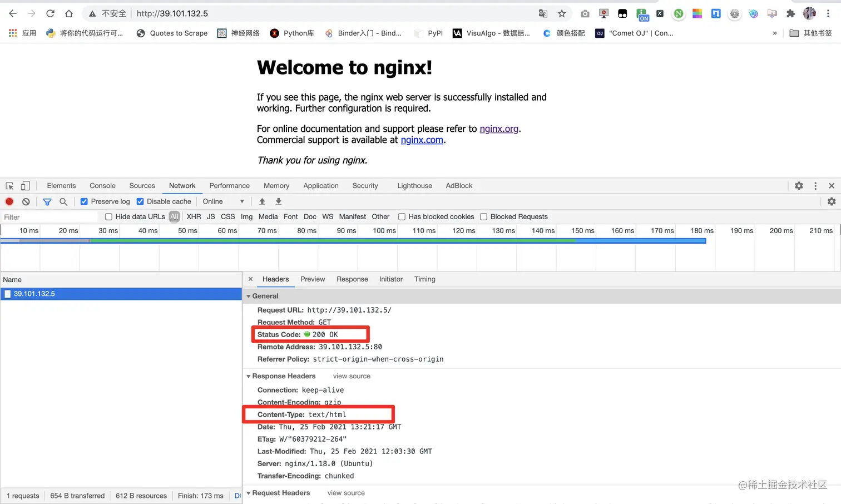The image size is (841, 504).
Task: Toggle Disable cache checkbox
Action: [x=140, y=201]
